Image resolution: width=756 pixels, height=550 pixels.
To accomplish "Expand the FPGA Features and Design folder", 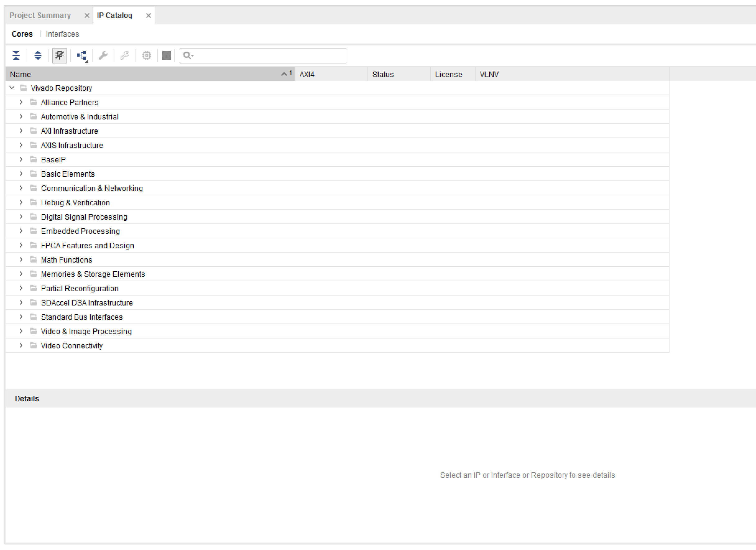I will [x=21, y=246].
